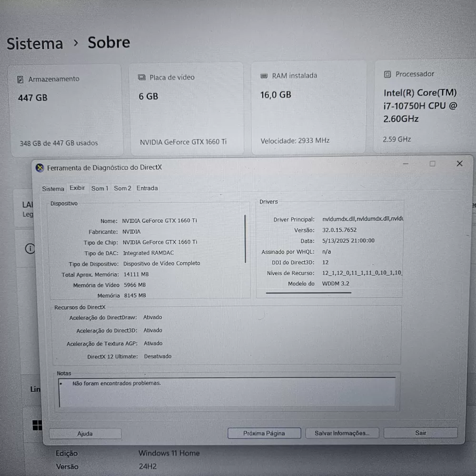Click the DDI do Direct3D value 12

326,262
